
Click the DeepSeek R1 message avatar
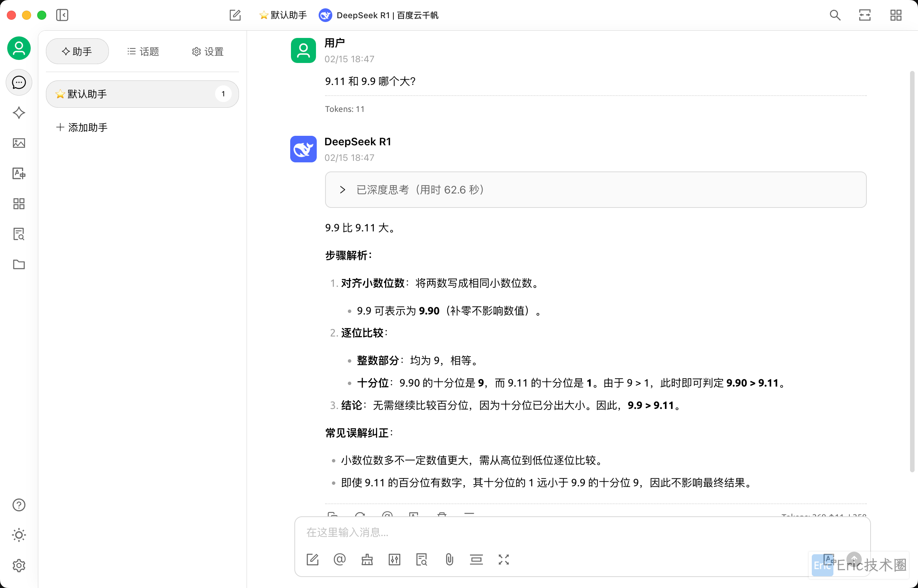[x=303, y=149]
